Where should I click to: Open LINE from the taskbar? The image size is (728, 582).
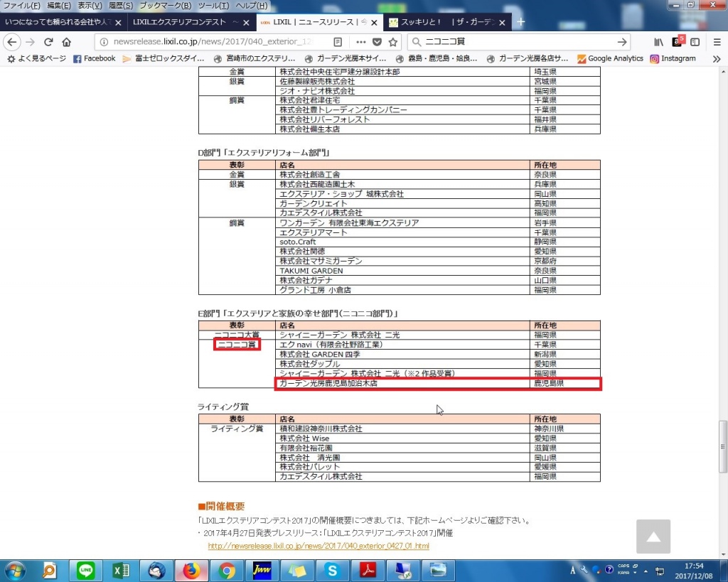85,571
